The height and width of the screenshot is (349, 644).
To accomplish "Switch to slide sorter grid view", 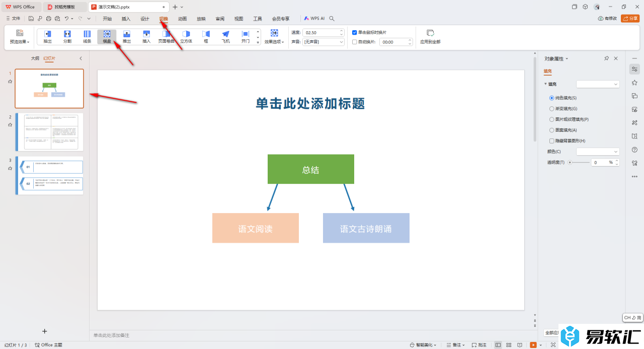I will tap(509, 345).
